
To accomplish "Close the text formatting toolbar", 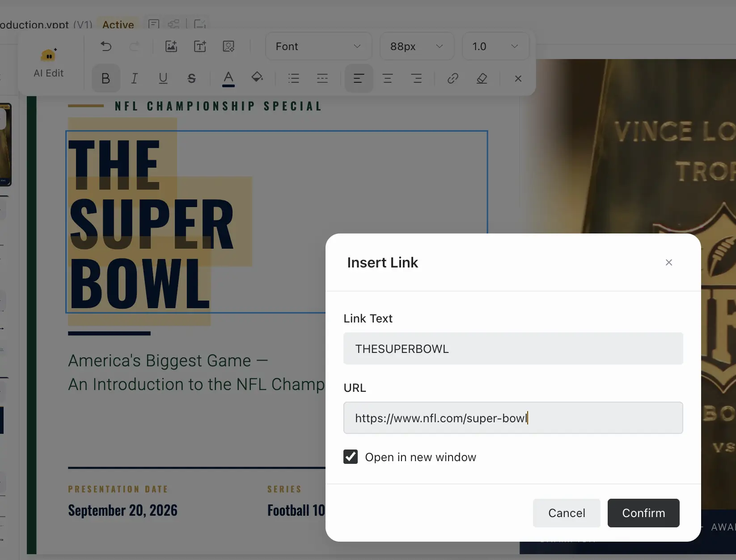I will click(x=518, y=78).
